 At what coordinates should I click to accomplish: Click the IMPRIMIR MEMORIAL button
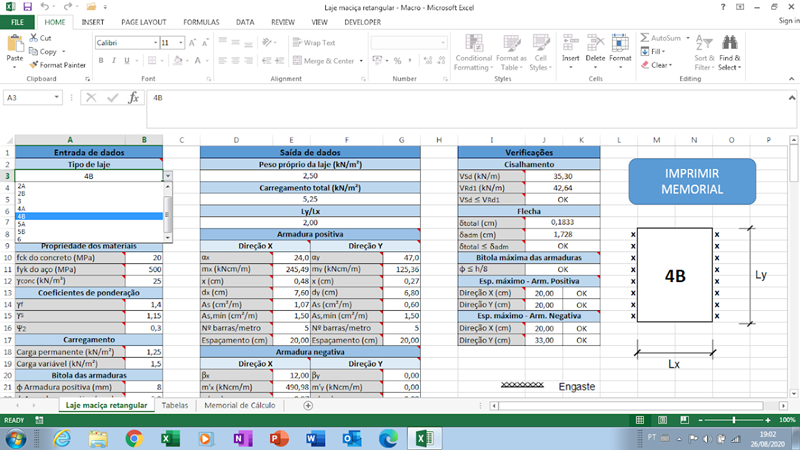(692, 181)
